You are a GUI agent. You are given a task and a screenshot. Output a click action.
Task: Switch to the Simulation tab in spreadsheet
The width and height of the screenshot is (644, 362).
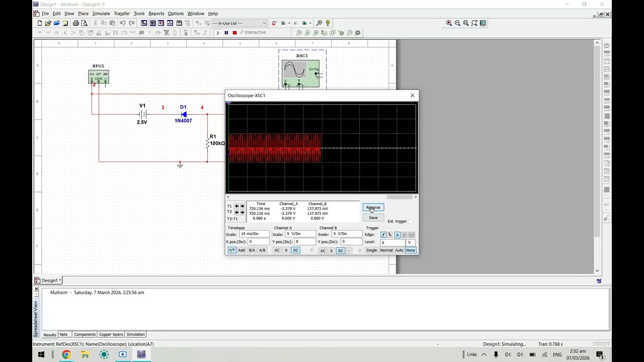point(135,334)
